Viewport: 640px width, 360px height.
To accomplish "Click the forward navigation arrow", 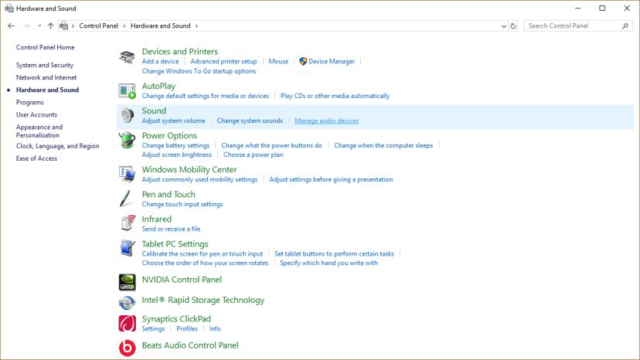I will (27, 26).
